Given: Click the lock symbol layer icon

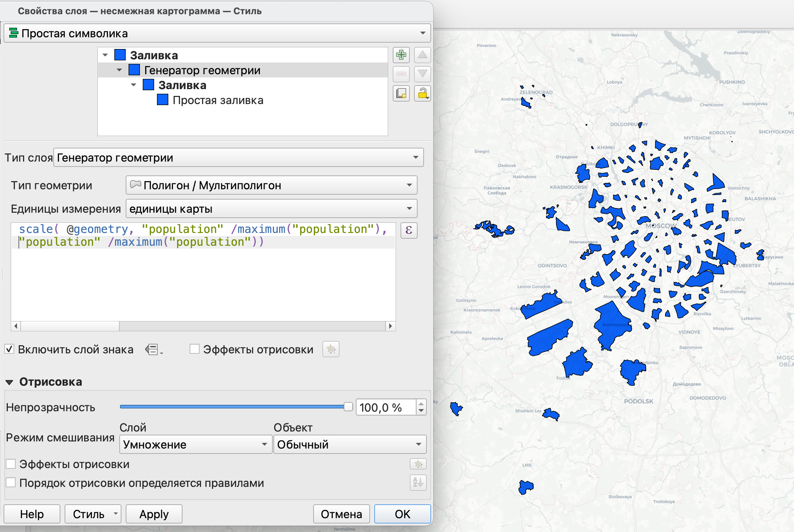Looking at the screenshot, I should 422,93.
